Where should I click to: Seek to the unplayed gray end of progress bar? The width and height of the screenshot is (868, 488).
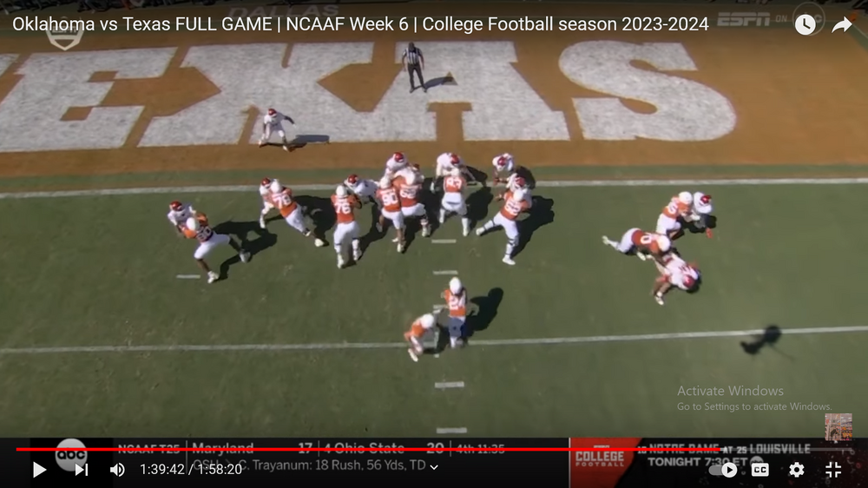click(786, 449)
